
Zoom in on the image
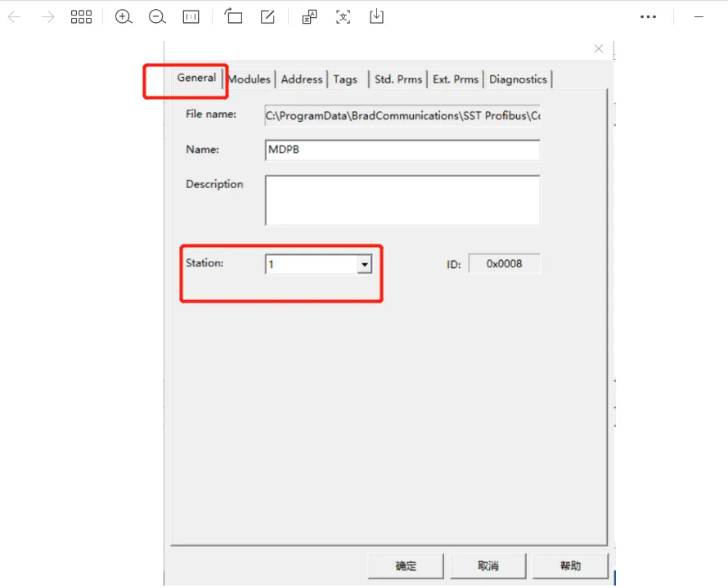pyautogui.click(x=124, y=17)
